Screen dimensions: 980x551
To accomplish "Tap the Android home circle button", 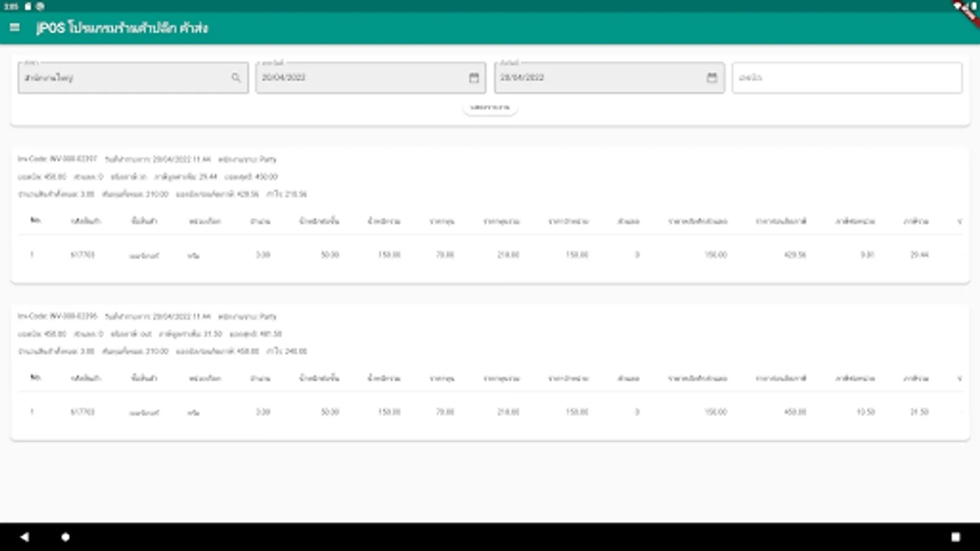I will pos(66,537).
